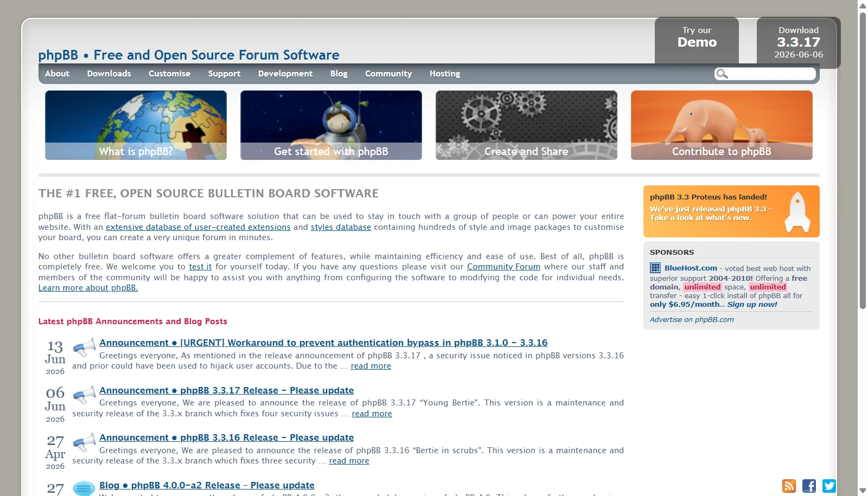Click the Try our Demo button
This screenshot has height=496, width=868.
pos(697,40)
